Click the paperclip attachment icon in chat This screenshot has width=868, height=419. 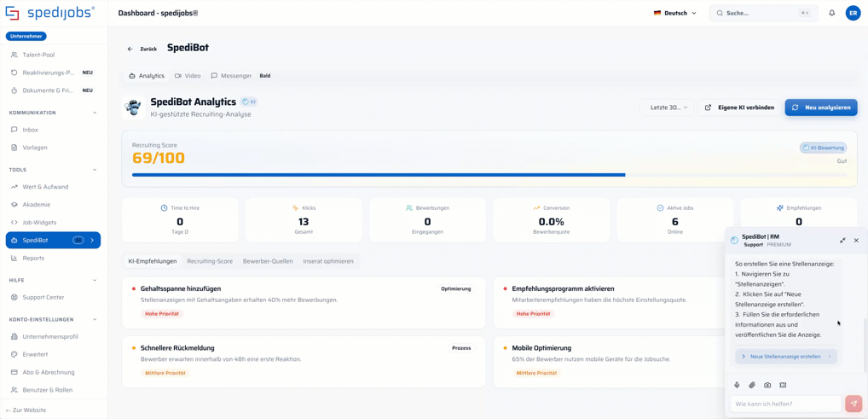point(752,385)
